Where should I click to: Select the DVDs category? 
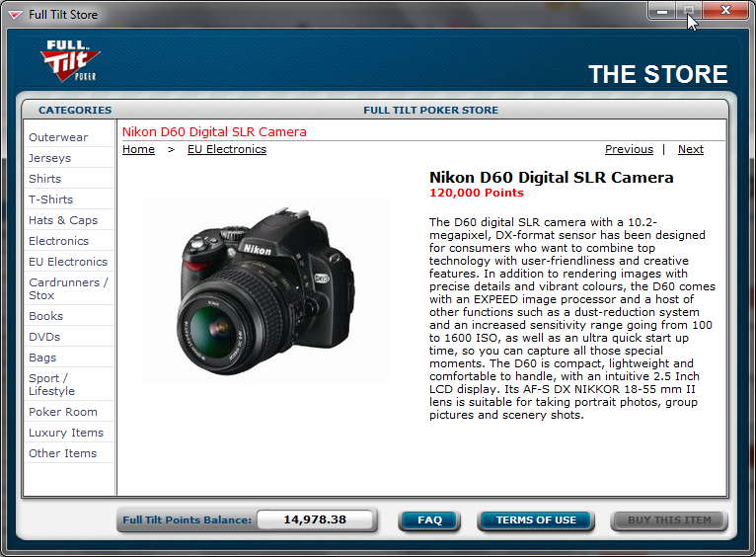click(44, 337)
